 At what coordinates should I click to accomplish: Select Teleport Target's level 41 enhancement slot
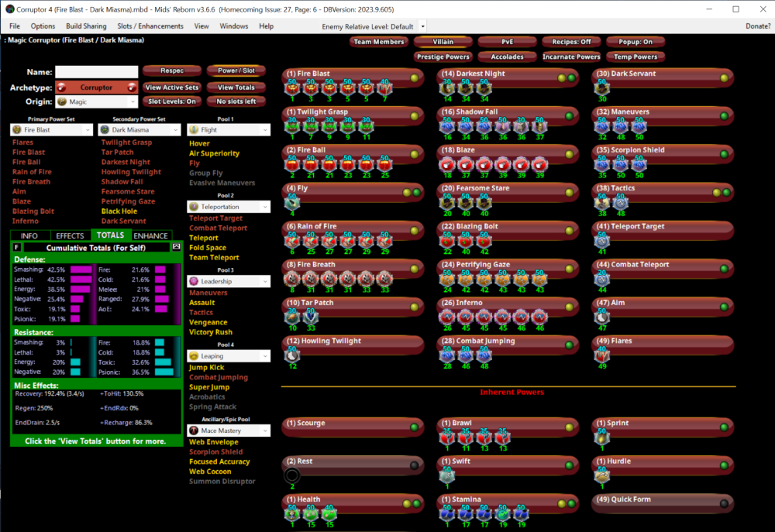602,239
